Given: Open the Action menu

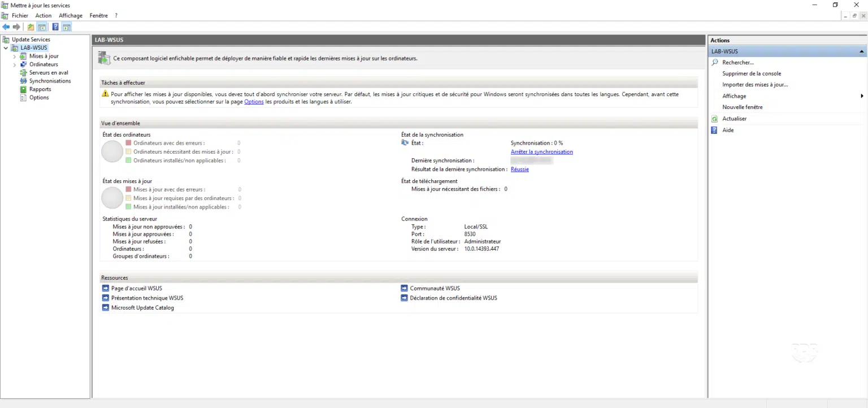Looking at the screenshot, I should click(x=44, y=16).
